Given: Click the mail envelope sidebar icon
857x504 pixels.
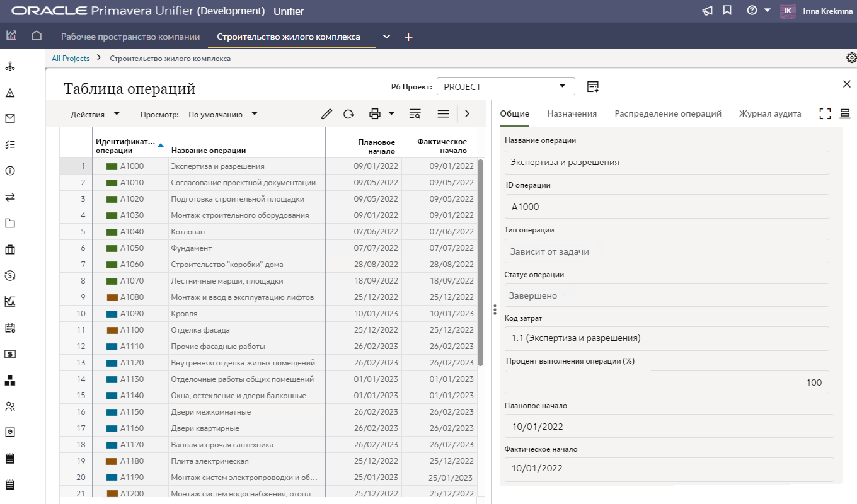Looking at the screenshot, I should click(x=10, y=118).
